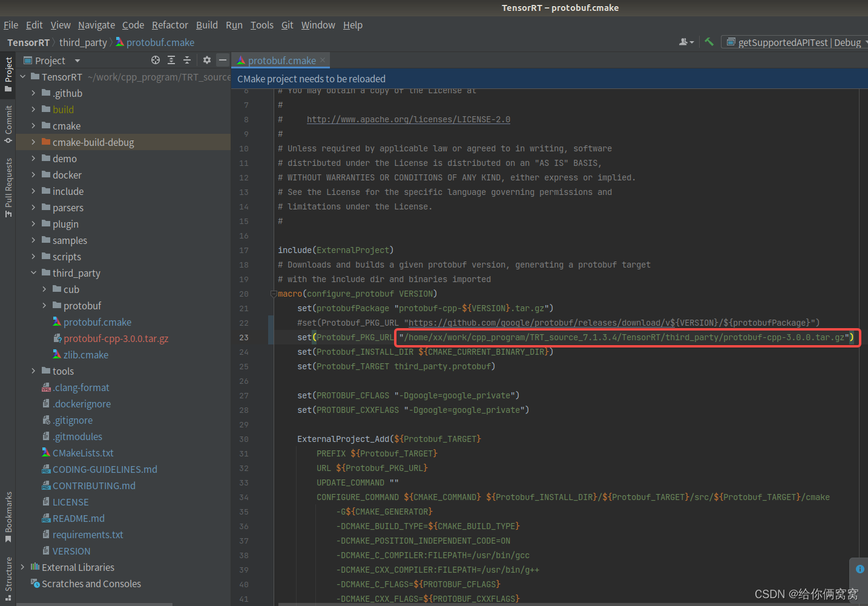Open the Navigate menu
The width and height of the screenshot is (868, 606).
(x=96, y=25)
